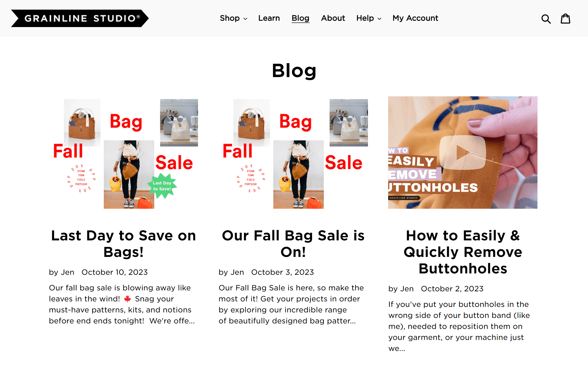This screenshot has height=367, width=588.
Task: Expand the Help dropdown menu
Action: (x=369, y=18)
